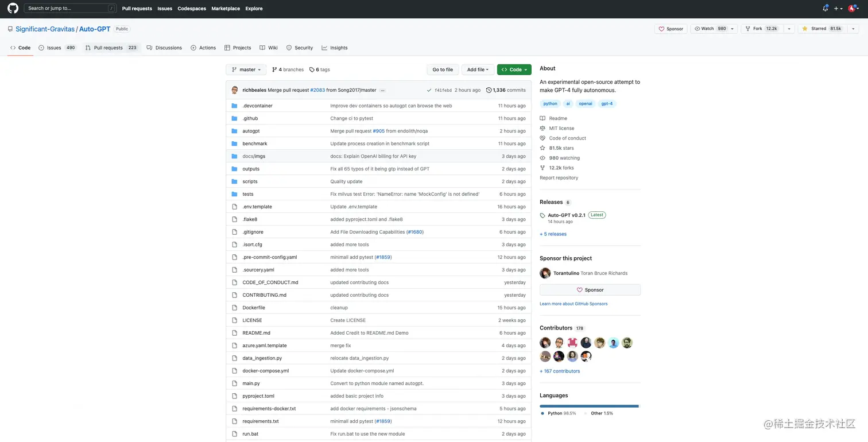Click the file icon beside README.md
868x442 pixels.
click(234, 333)
